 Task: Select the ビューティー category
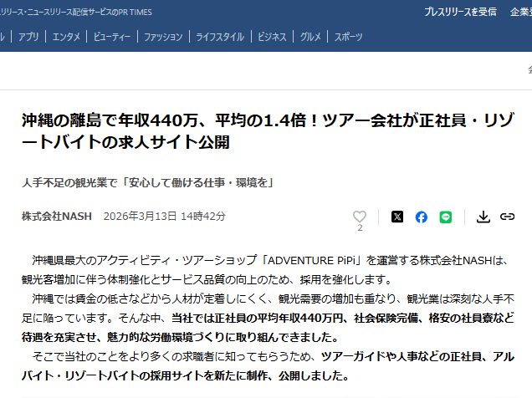(x=111, y=37)
